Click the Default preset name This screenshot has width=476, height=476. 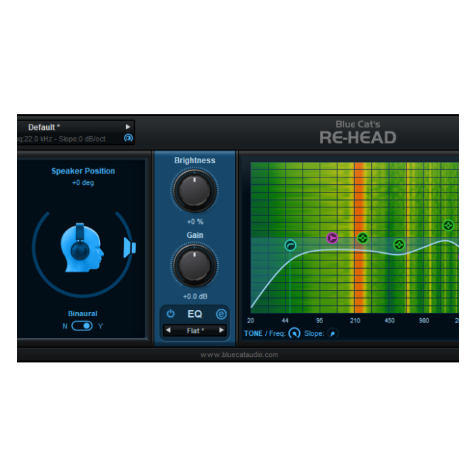click(x=44, y=127)
